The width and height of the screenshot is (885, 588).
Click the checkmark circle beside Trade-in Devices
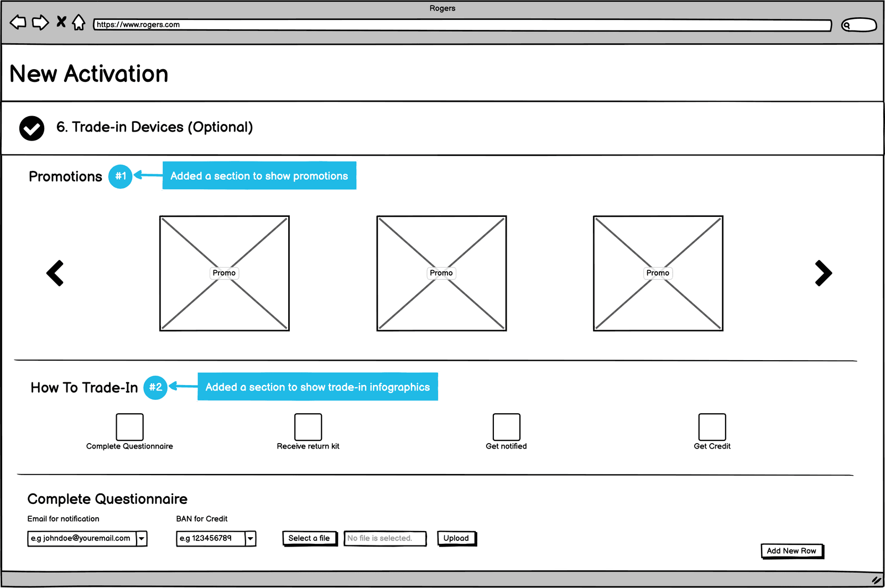pyautogui.click(x=32, y=128)
